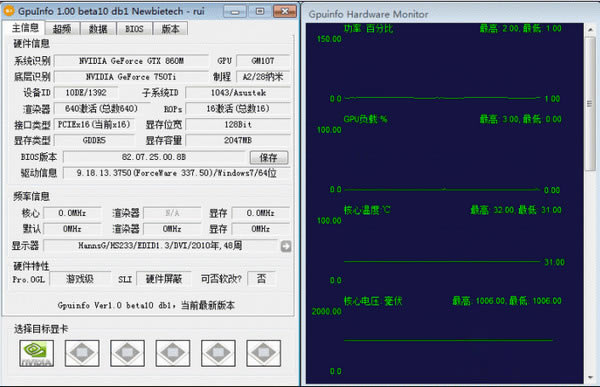Click the 渲染器 field 640激活
The width and height of the screenshot is (600, 387).
pos(101,109)
